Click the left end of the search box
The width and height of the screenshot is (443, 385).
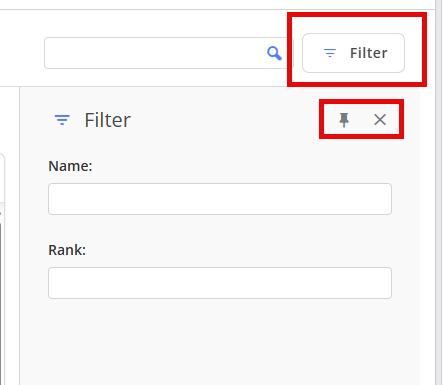coord(57,53)
